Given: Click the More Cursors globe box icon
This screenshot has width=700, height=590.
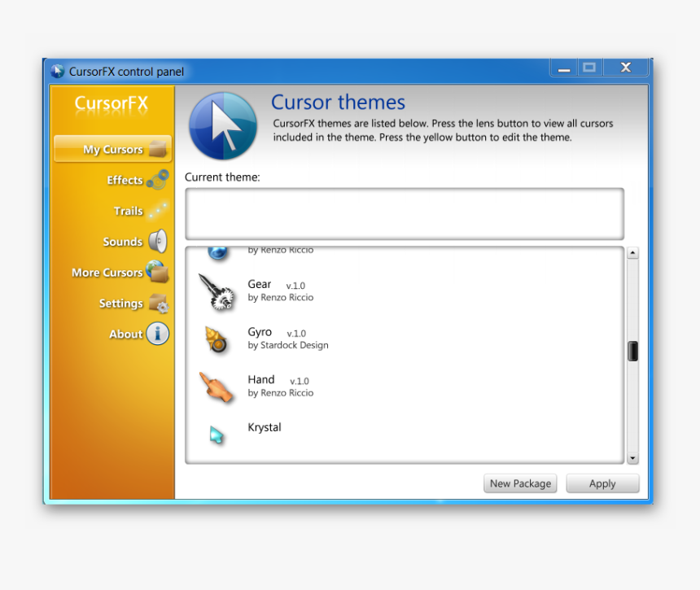Looking at the screenshot, I should [x=158, y=271].
